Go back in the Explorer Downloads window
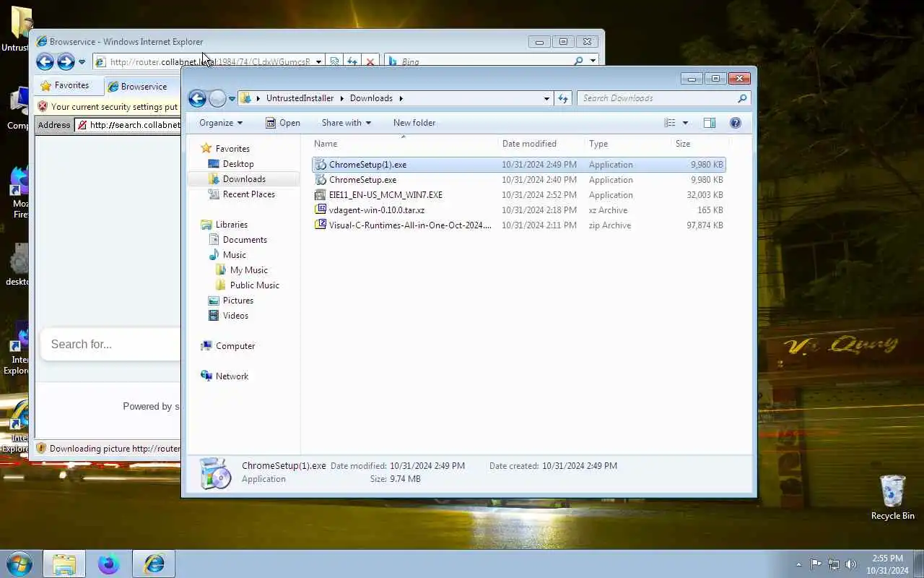This screenshot has height=578, width=924. coord(197,98)
